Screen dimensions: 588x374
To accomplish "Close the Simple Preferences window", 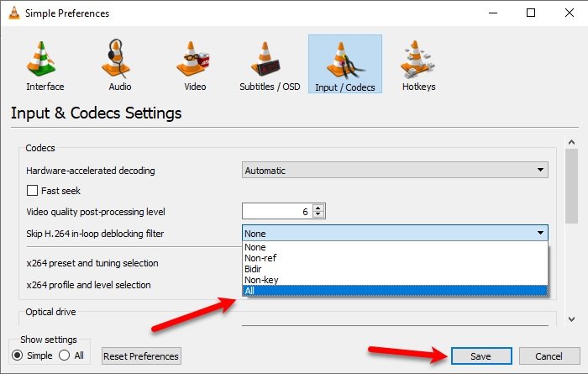I will 570,13.
